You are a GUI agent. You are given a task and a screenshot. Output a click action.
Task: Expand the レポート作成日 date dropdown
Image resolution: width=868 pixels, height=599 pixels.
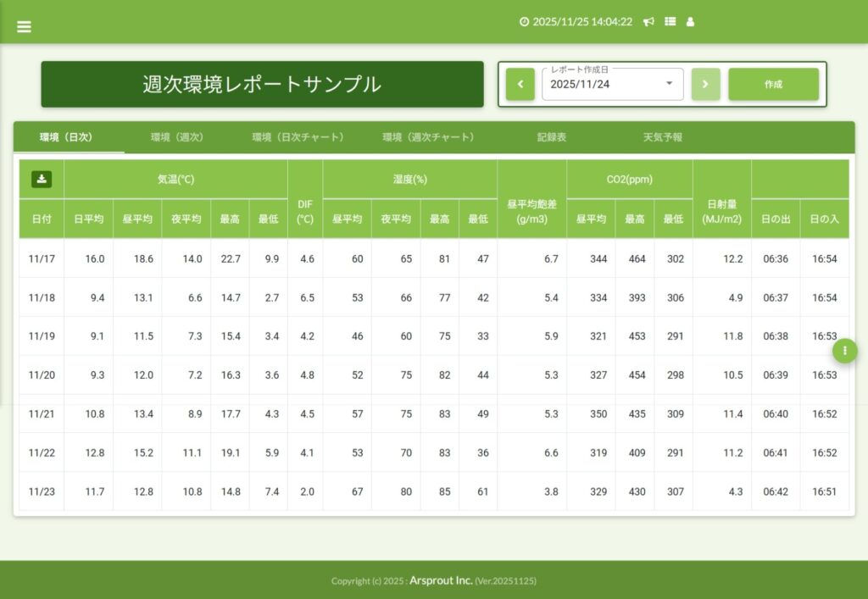click(x=669, y=84)
